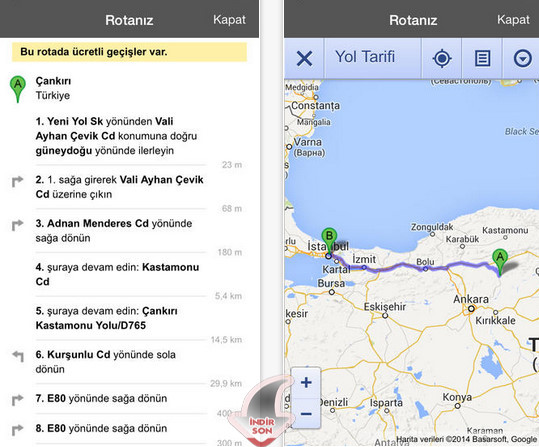Image resolution: width=539 pixels, height=447 pixels.
Task: Close the left route panel via Kapat
Action: pos(229,20)
